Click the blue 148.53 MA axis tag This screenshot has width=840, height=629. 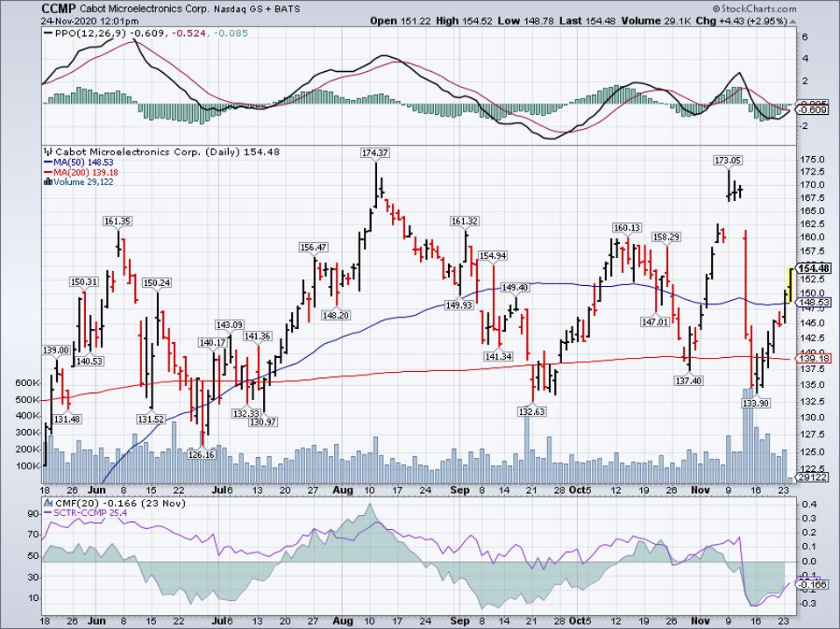813,303
